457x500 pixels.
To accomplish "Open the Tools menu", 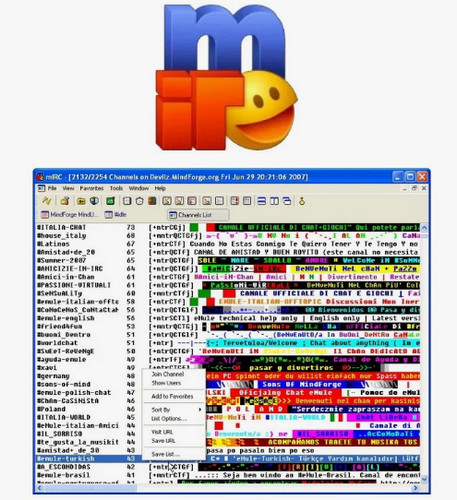I will point(116,188).
